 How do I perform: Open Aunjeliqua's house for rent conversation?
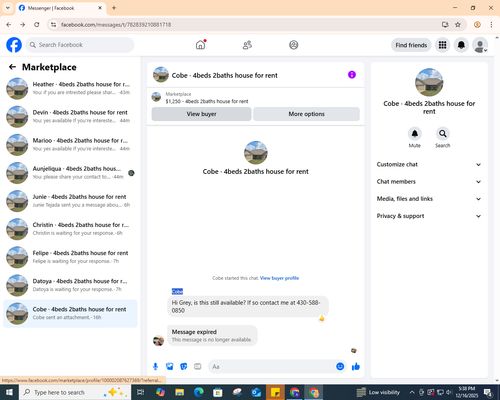tap(70, 173)
